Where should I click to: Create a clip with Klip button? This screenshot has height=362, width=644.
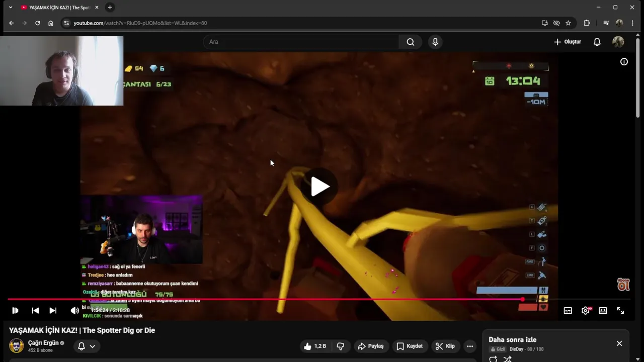tap(445, 346)
